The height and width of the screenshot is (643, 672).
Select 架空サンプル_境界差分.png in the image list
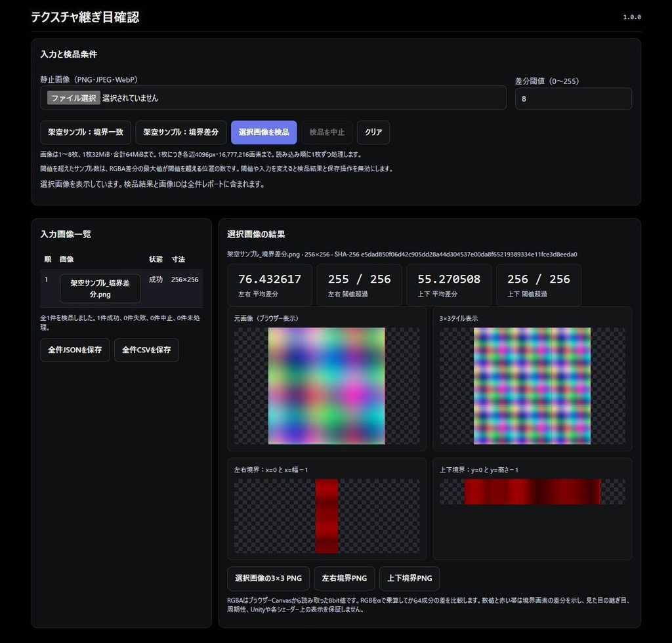(x=100, y=288)
